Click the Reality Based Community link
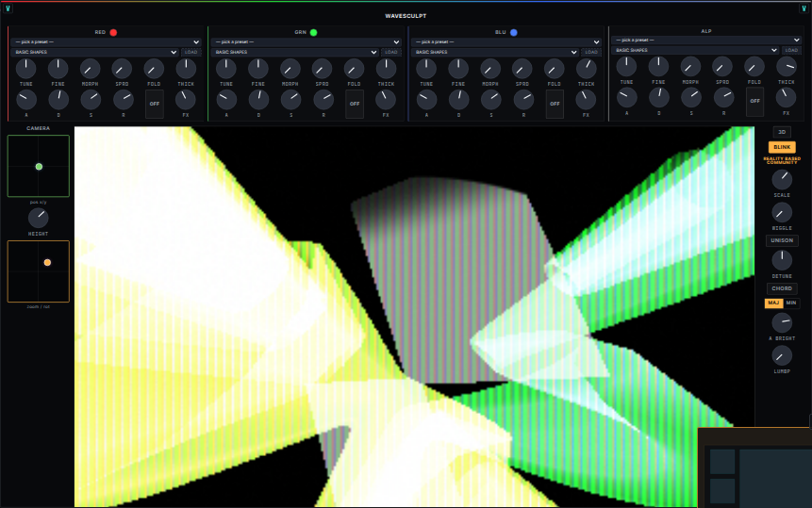Image resolution: width=812 pixels, height=508 pixels. tap(782, 161)
